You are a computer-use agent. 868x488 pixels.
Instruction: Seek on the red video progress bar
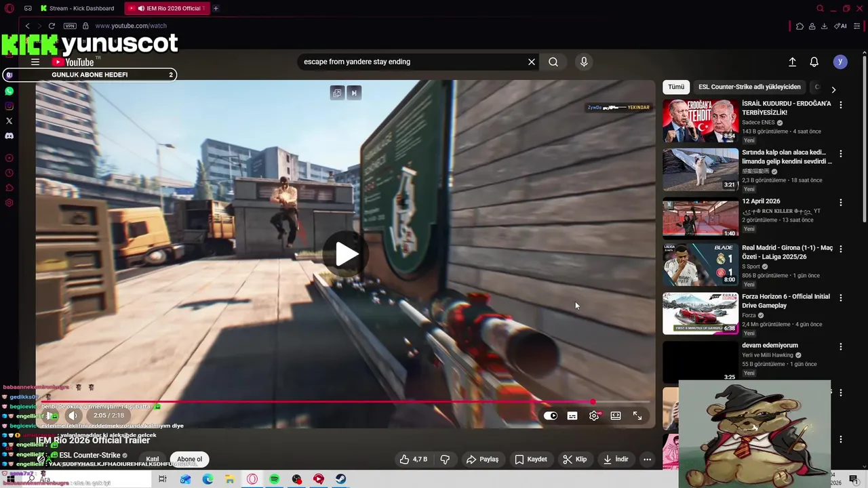pyautogui.click(x=346, y=402)
